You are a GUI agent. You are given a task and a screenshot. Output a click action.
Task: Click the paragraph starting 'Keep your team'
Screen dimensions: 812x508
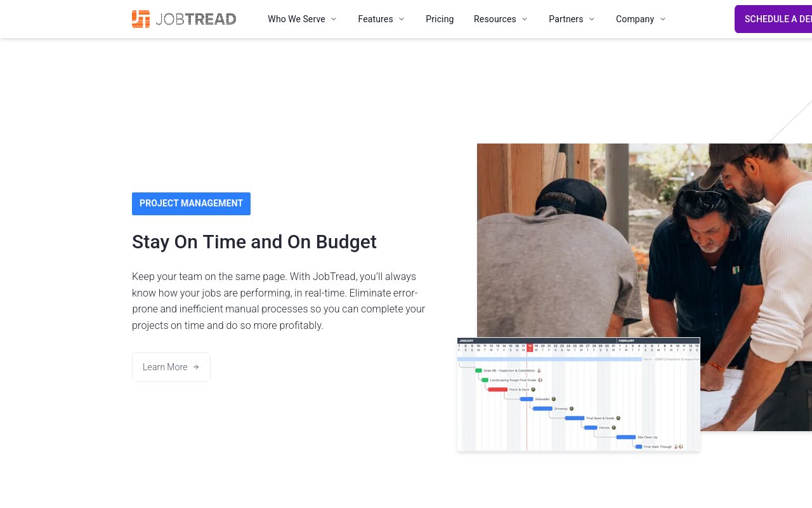coord(278,301)
